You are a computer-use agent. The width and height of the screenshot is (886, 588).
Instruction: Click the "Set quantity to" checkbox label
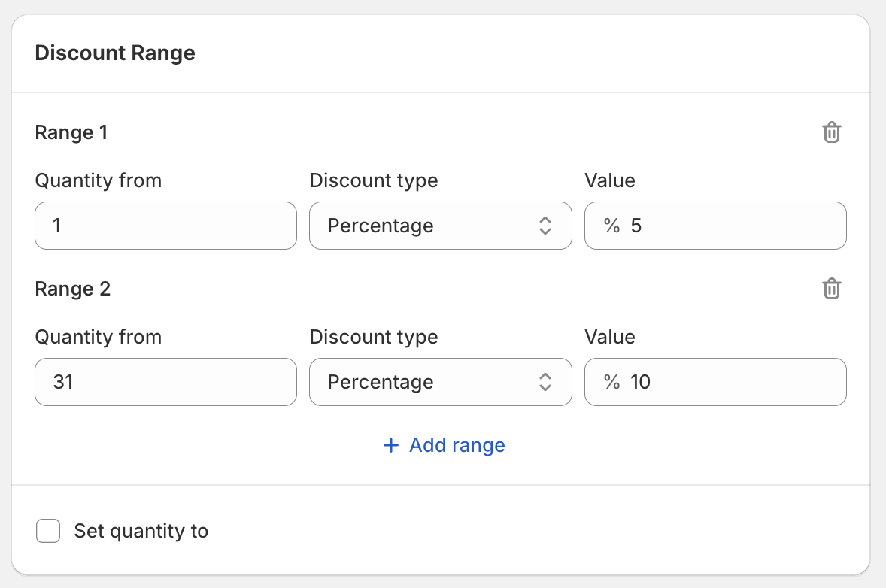point(141,532)
